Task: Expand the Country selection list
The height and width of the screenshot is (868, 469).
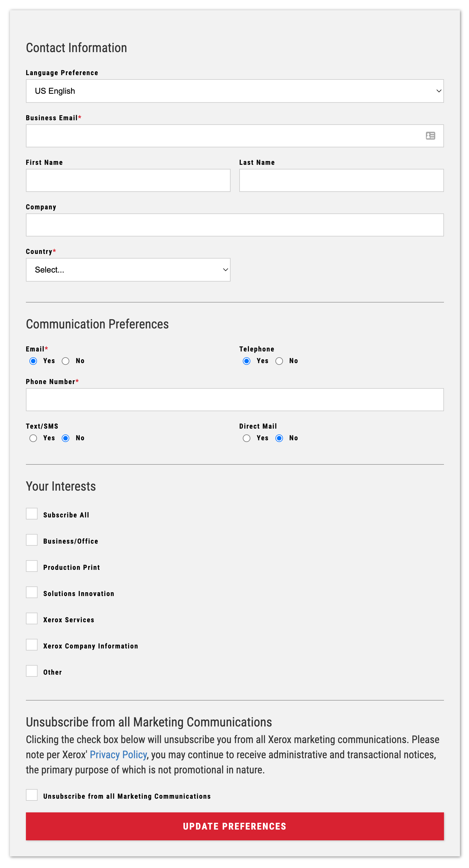Action: point(128,270)
